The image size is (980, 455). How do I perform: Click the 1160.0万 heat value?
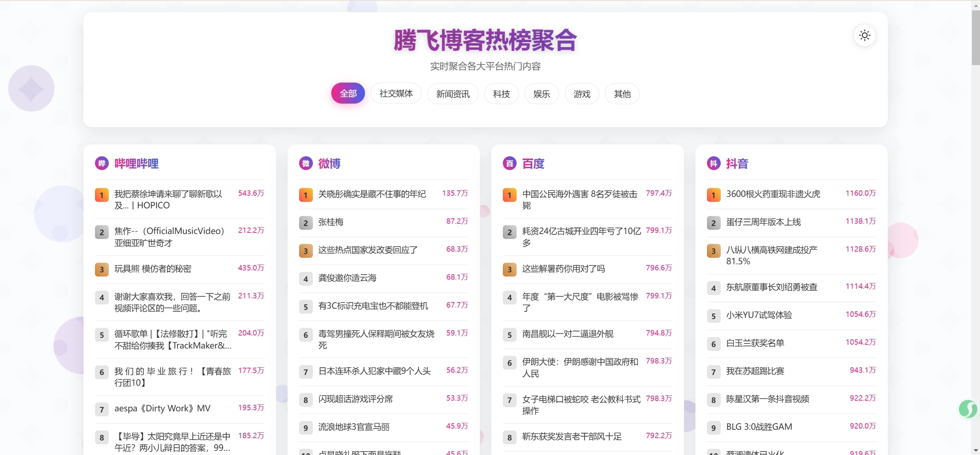[x=861, y=193]
